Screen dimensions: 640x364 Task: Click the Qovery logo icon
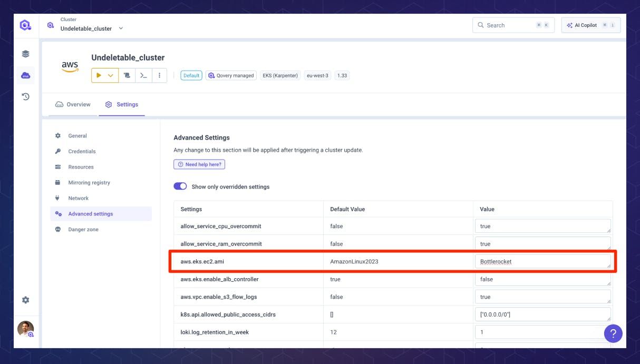tap(25, 25)
